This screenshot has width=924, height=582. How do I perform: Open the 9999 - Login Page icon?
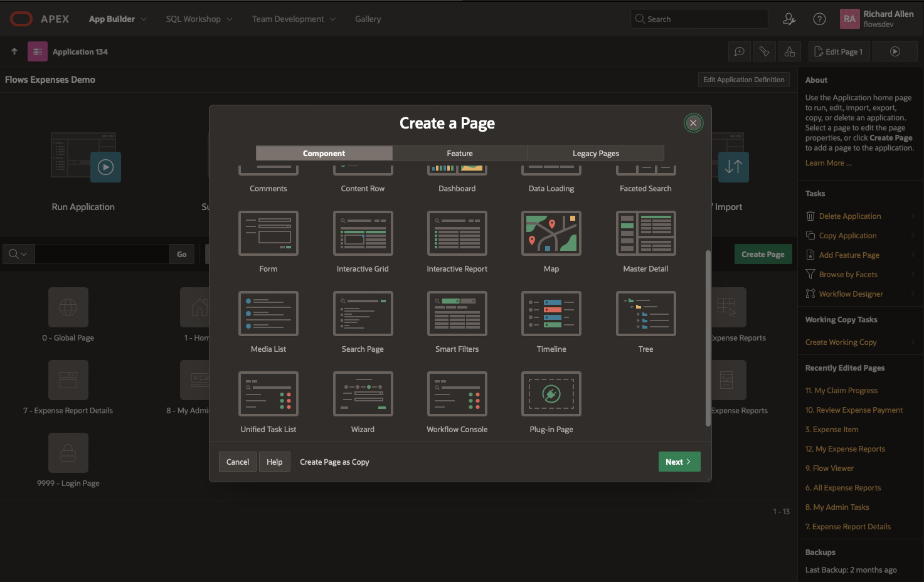click(x=68, y=453)
